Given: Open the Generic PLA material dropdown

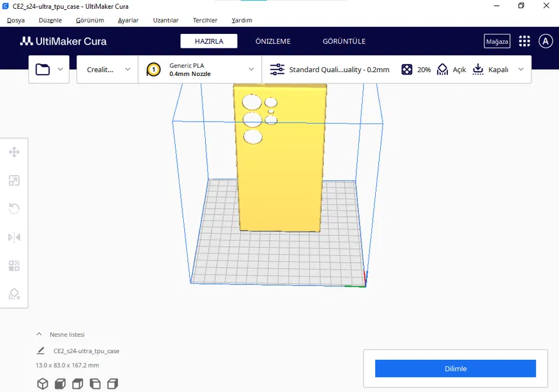Looking at the screenshot, I should coord(200,70).
